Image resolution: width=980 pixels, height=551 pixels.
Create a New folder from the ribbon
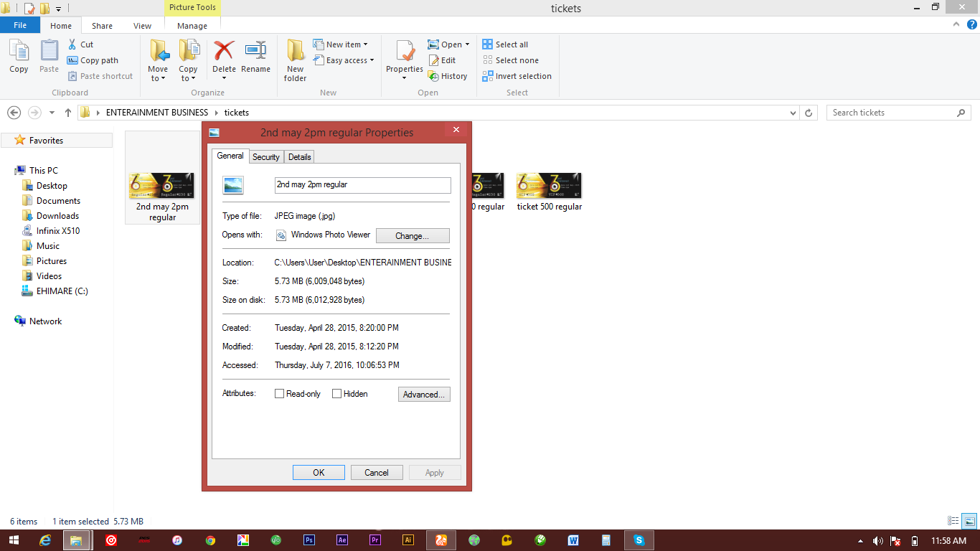point(295,60)
